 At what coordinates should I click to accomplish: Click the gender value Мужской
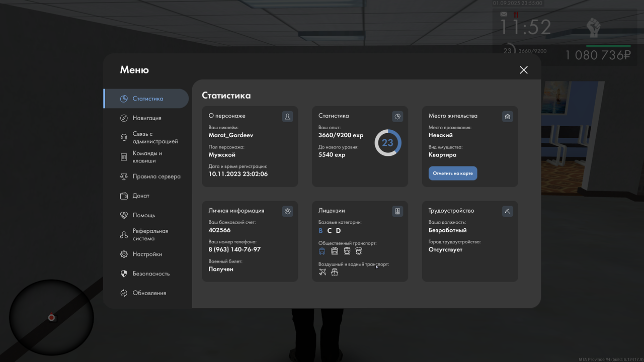pos(222,155)
